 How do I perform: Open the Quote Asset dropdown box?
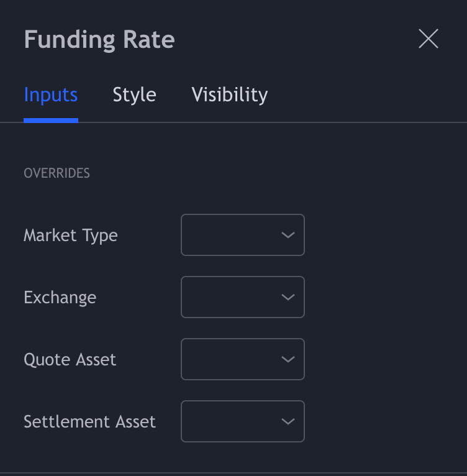[242, 359]
